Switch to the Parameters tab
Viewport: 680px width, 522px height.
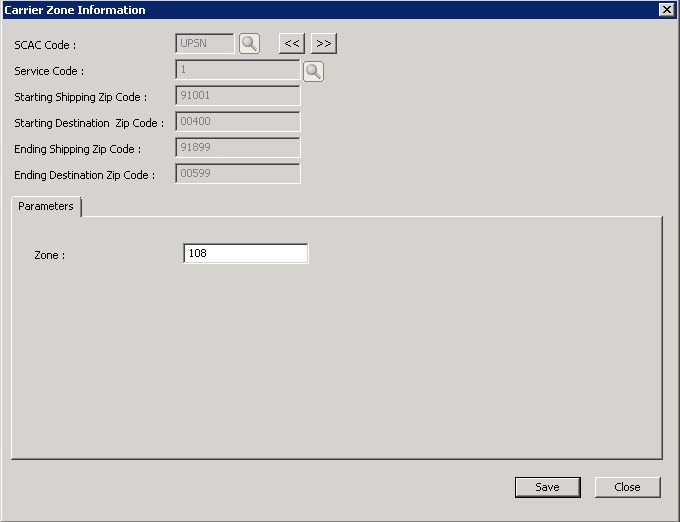[x=46, y=207]
